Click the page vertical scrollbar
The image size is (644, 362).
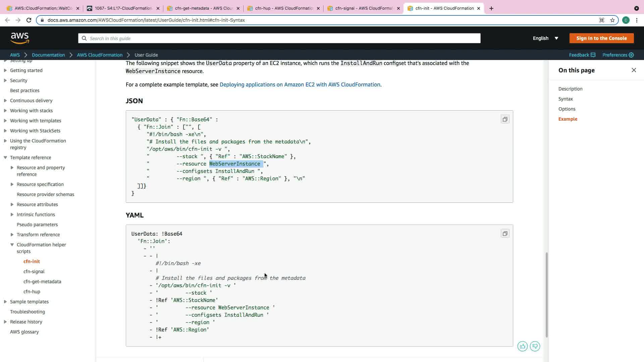click(546, 295)
